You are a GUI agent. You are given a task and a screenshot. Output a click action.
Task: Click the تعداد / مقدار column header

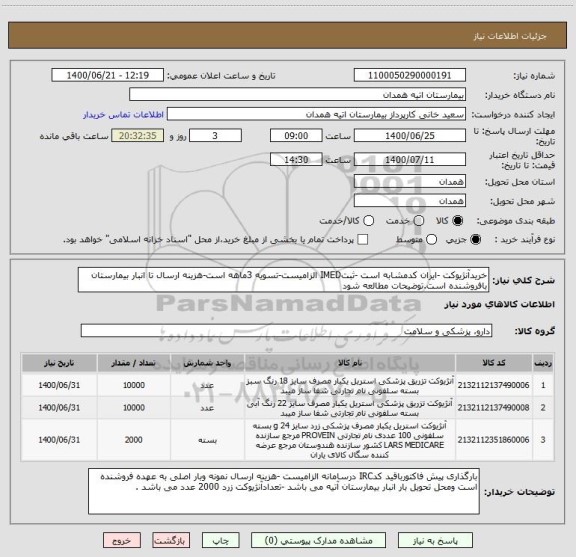[134, 363]
